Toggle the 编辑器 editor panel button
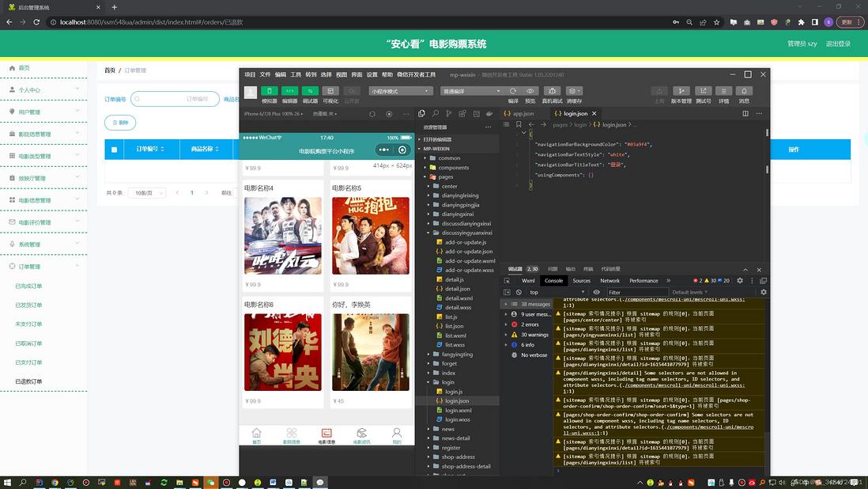This screenshot has width=868, height=489. pyautogui.click(x=289, y=91)
